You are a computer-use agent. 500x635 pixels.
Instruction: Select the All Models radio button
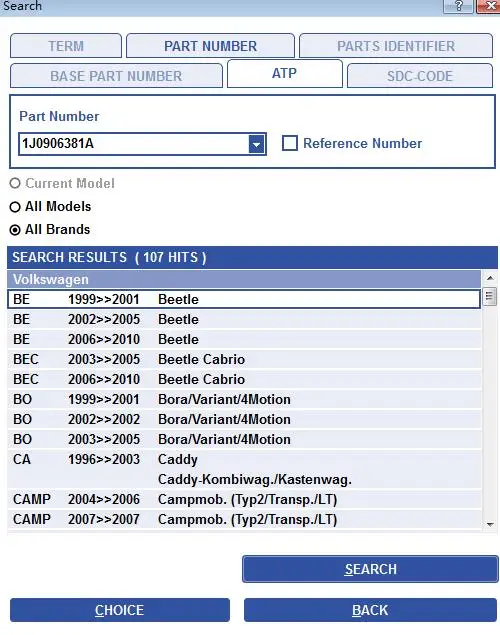(15, 207)
